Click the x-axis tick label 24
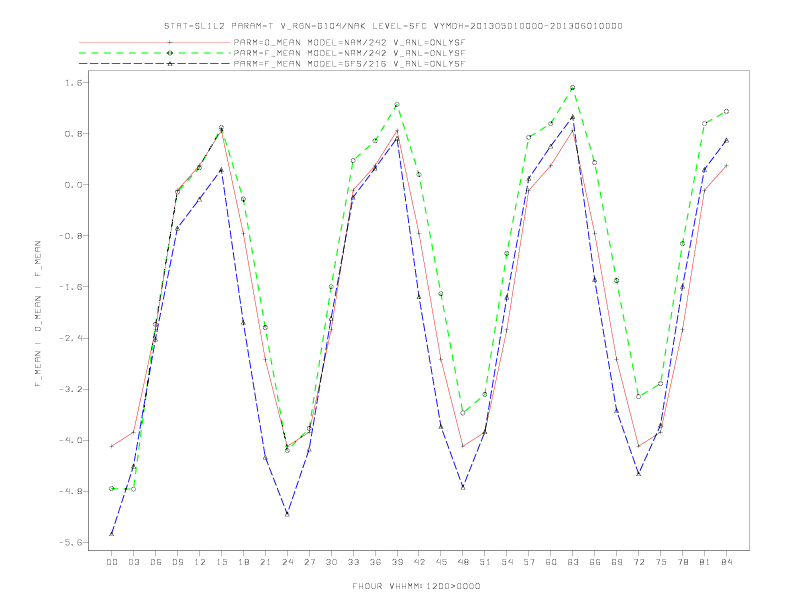 [287, 562]
